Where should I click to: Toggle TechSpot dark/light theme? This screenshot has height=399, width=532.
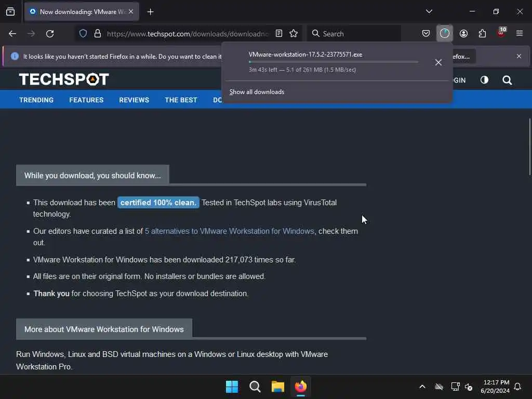coord(484,80)
